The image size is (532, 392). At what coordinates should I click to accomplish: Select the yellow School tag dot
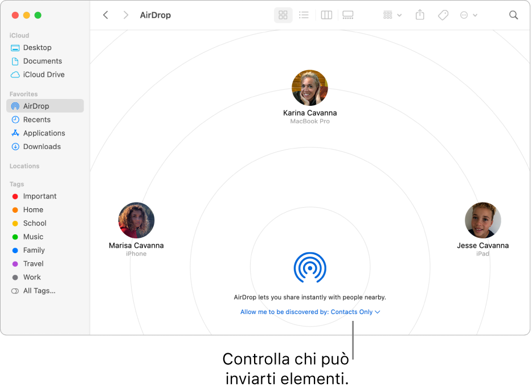(15, 224)
